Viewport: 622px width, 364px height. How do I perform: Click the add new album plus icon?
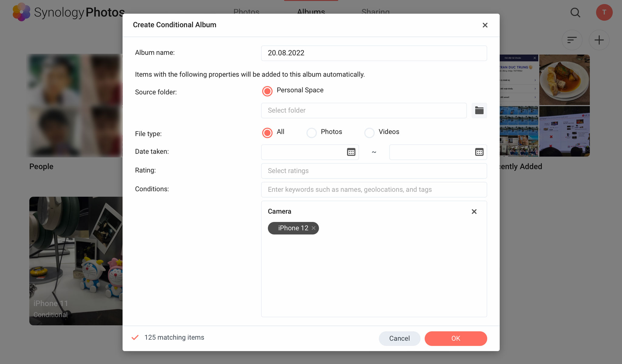point(600,40)
